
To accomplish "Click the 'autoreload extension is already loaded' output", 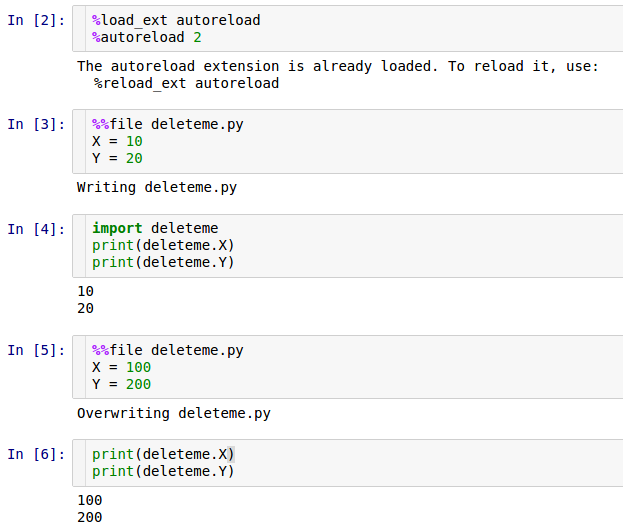I will tap(338, 66).
